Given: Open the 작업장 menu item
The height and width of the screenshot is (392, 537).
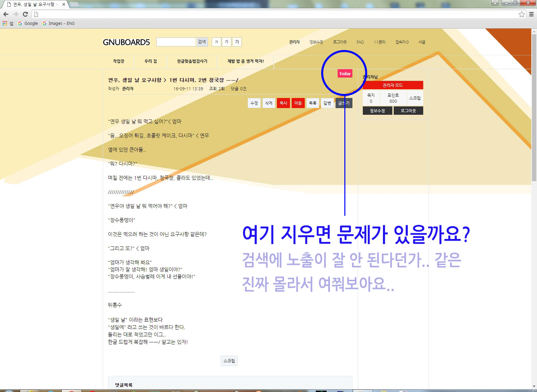Looking at the screenshot, I should [x=118, y=61].
